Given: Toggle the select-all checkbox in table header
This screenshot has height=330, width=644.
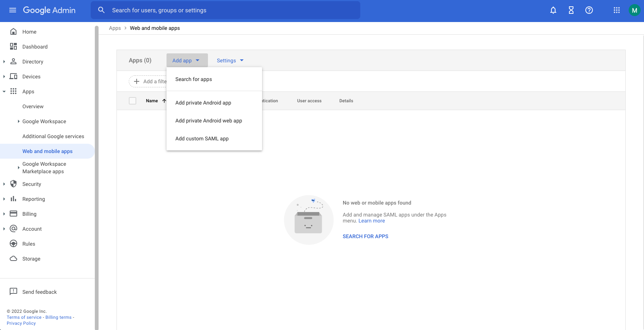Looking at the screenshot, I should pos(133,101).
